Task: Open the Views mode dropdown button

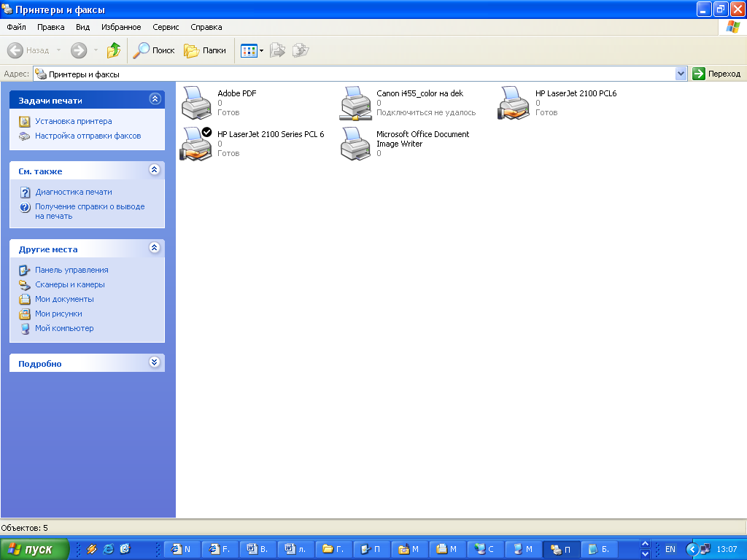Action: pyautogui.click(x=252, y=50)
